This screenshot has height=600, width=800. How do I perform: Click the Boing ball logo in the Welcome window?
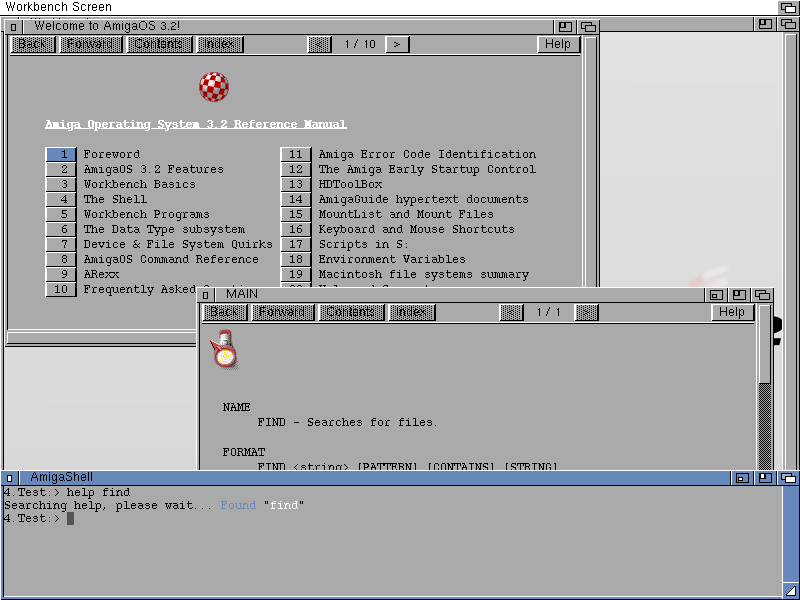(214, 87)
